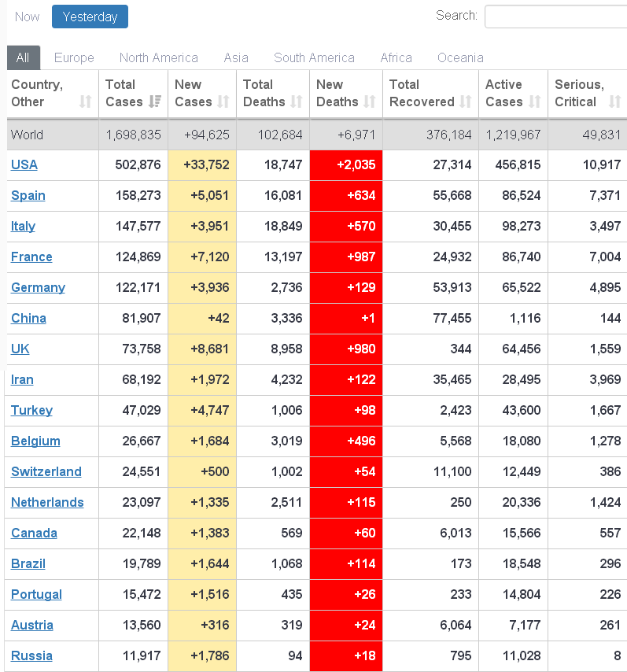Click inside the Search field

pos(556,16)
